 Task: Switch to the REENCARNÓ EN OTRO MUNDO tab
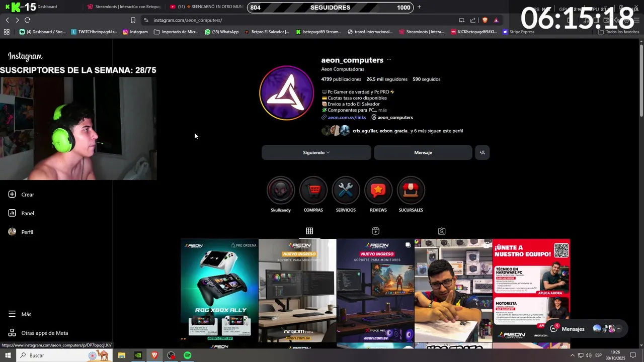206,7
